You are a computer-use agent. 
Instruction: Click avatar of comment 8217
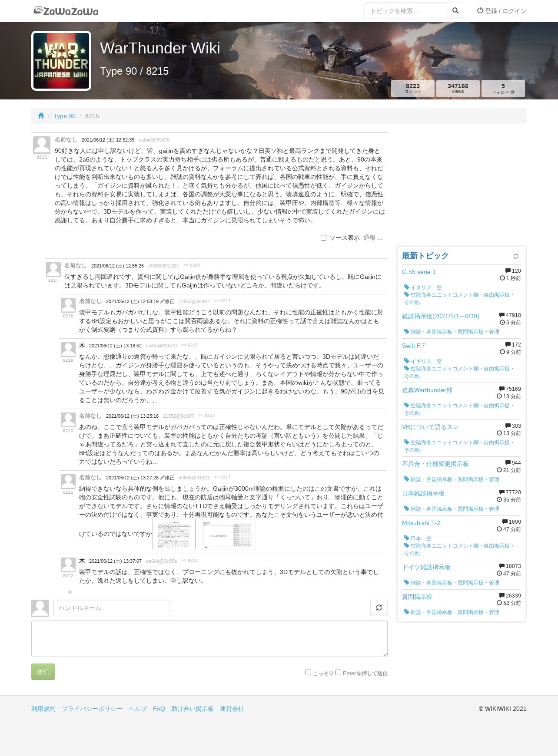point(53,269)
